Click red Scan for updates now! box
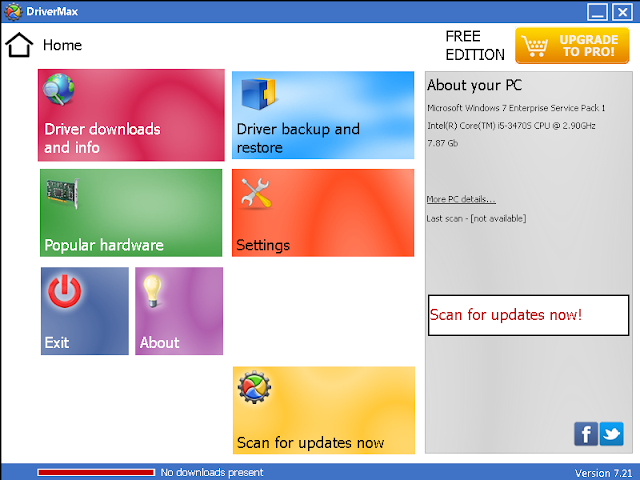The height and width of the screenshot is (480, 640). pyautogui.click(x=528, y=315)
